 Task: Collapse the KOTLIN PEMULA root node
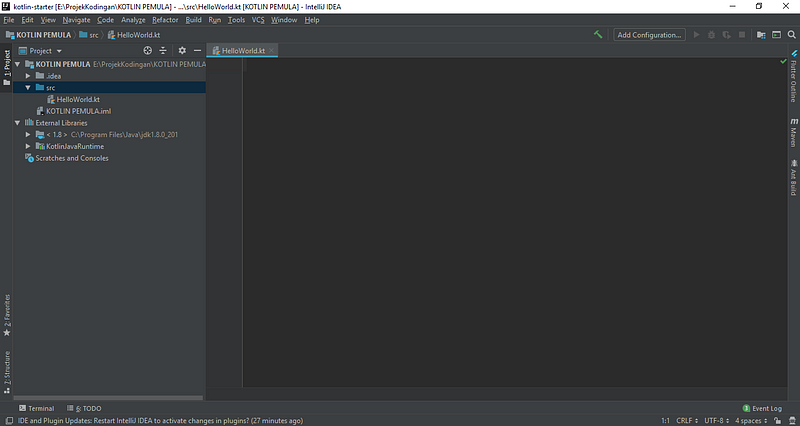click(x=17, y=64)
